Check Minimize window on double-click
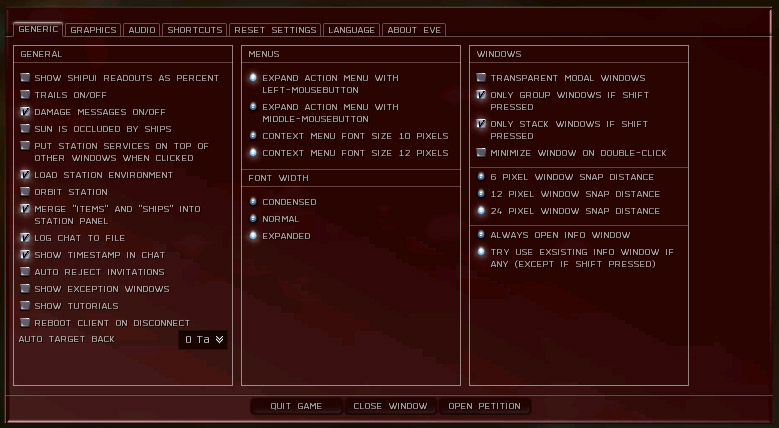The height and width of the screenshot is (428, 779). click(x=481, y=152)
